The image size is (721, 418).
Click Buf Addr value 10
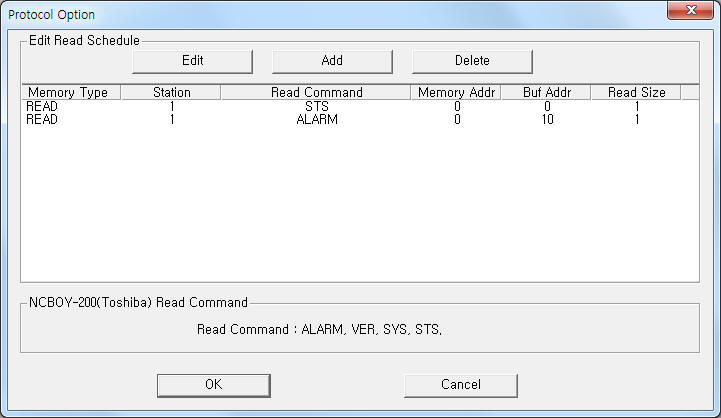tap(547, 119)
